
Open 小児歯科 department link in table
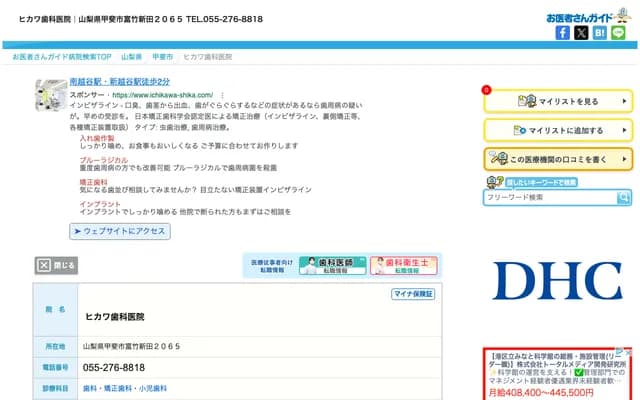pos(153,389)
